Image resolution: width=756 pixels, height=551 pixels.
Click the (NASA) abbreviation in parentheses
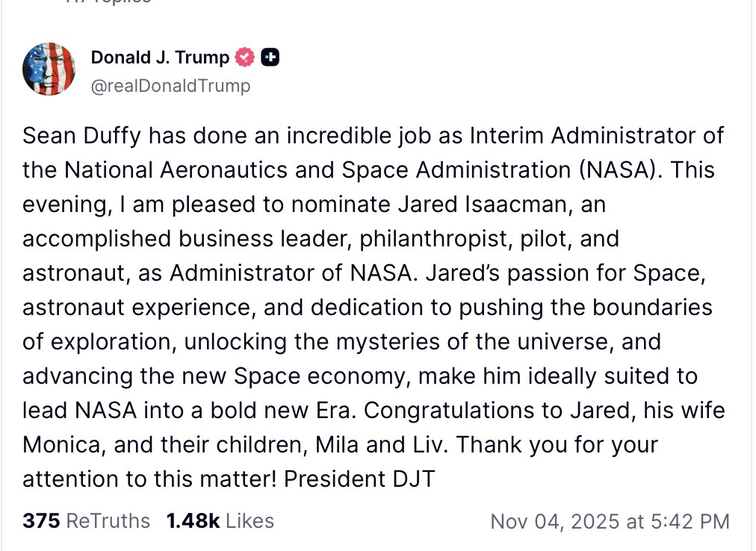tap(619, 170)
